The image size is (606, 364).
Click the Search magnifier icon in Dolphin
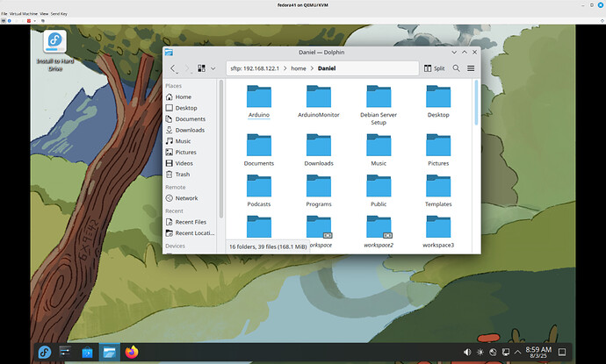coord(456,68)
